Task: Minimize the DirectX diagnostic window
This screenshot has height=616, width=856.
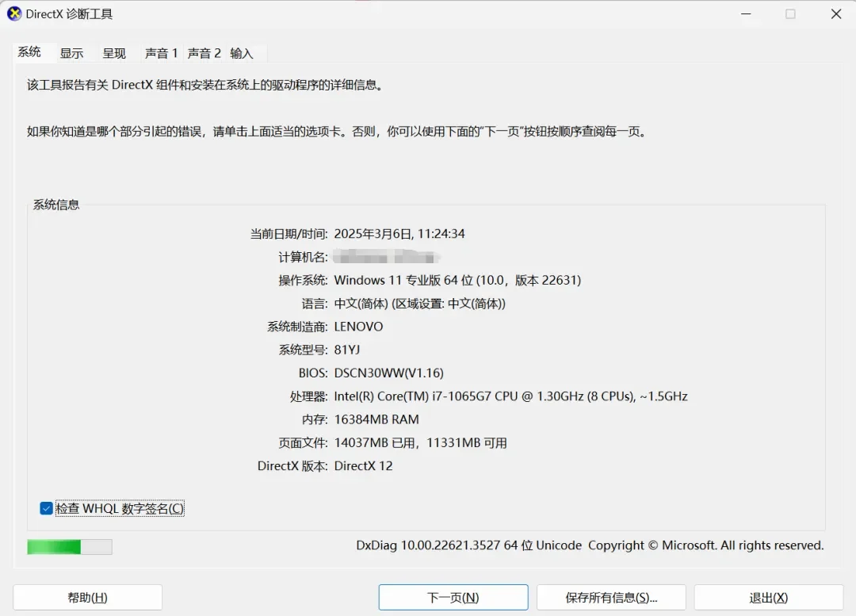Action: point(746,13)
